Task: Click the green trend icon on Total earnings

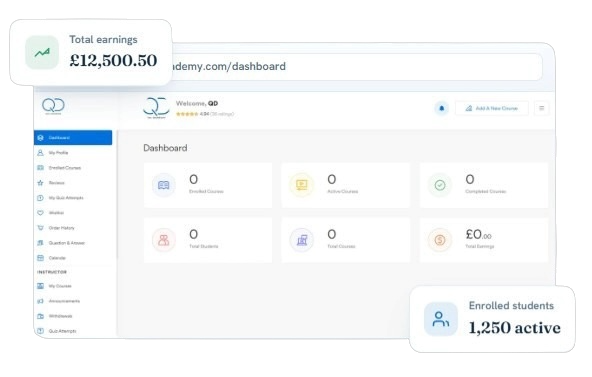Action: click(x=42, y=52)
